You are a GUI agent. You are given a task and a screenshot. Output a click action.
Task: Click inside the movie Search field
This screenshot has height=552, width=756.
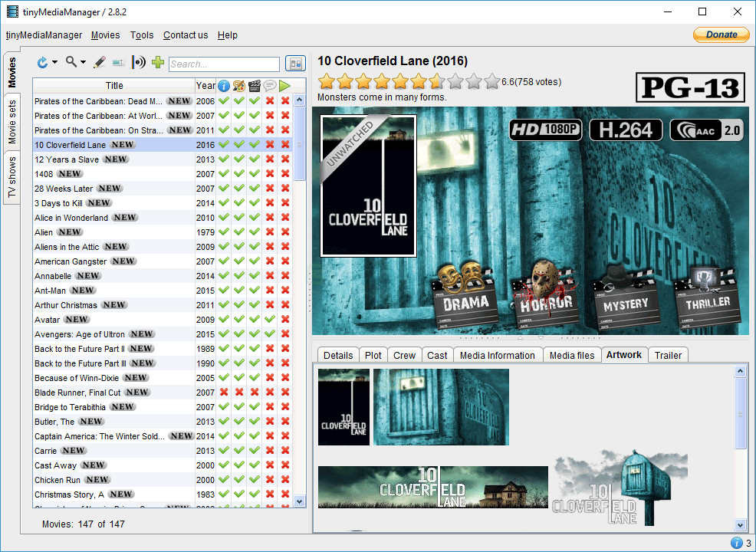[224, 64]
